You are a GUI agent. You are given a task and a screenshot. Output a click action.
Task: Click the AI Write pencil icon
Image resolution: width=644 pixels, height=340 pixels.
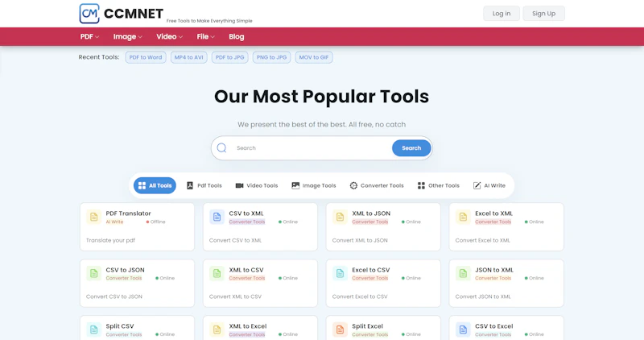(x=477, y=185)
